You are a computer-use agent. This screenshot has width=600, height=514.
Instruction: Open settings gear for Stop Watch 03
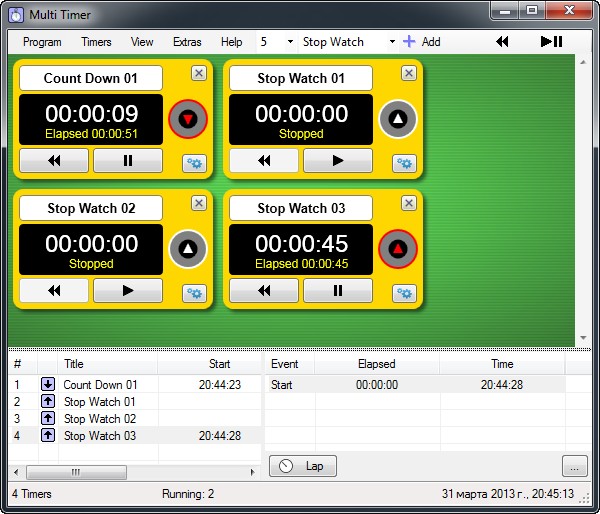tap(405, 293)
